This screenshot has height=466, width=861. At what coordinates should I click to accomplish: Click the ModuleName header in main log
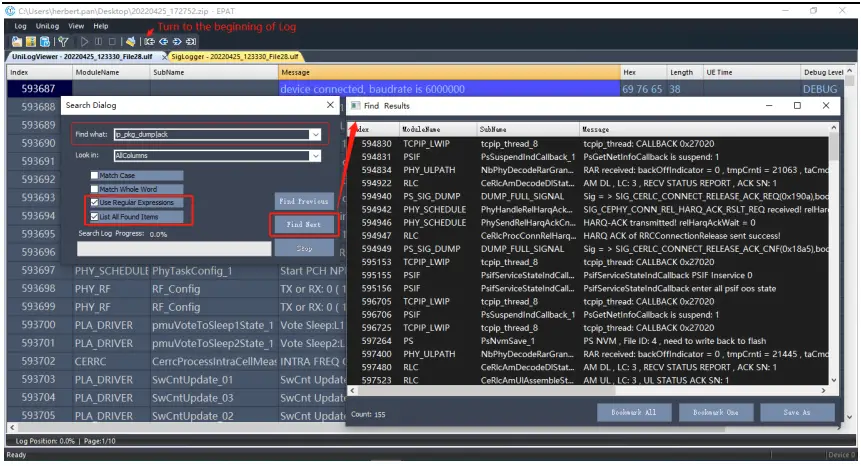pos(111,72)
